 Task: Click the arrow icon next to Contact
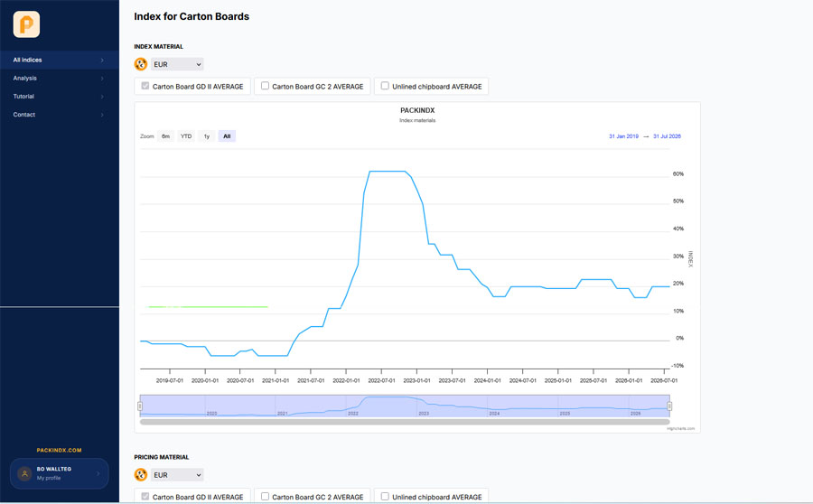(x=102, y=115)
